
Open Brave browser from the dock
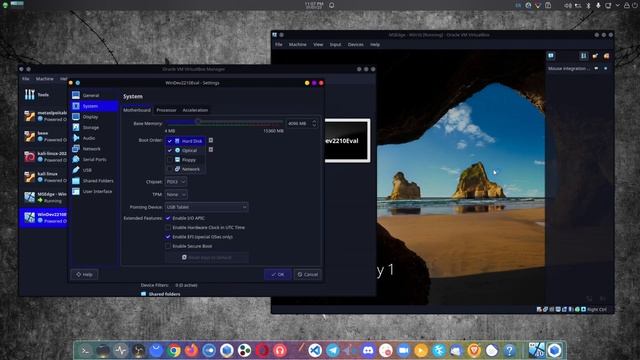(x=474, y=350)
